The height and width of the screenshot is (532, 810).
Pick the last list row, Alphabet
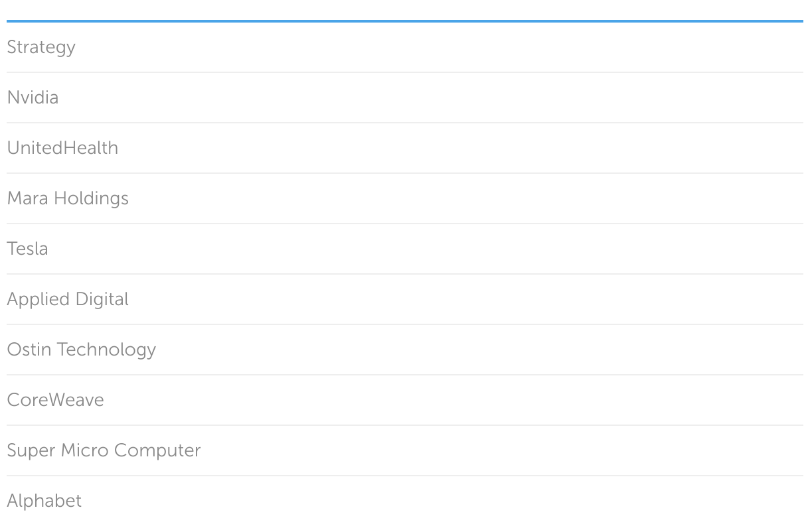click(405, 501)
